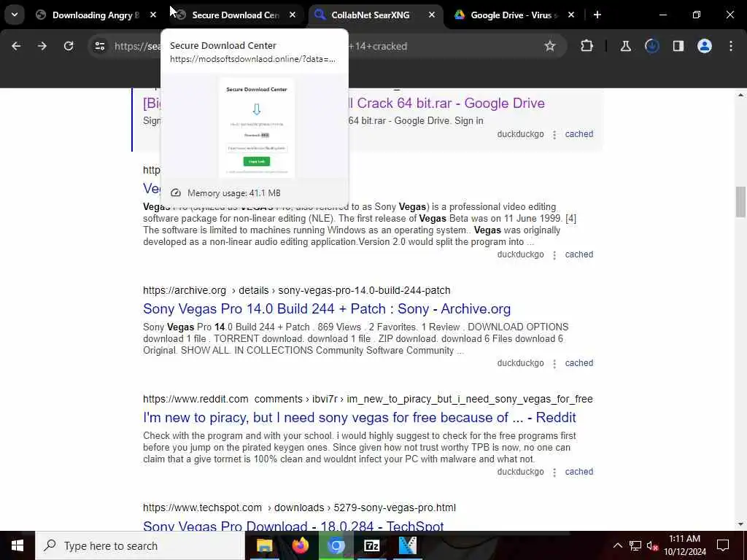This screenshot has width=747, height=560.
Task: Open the notification center icon
Action: (x=723, y=545)
